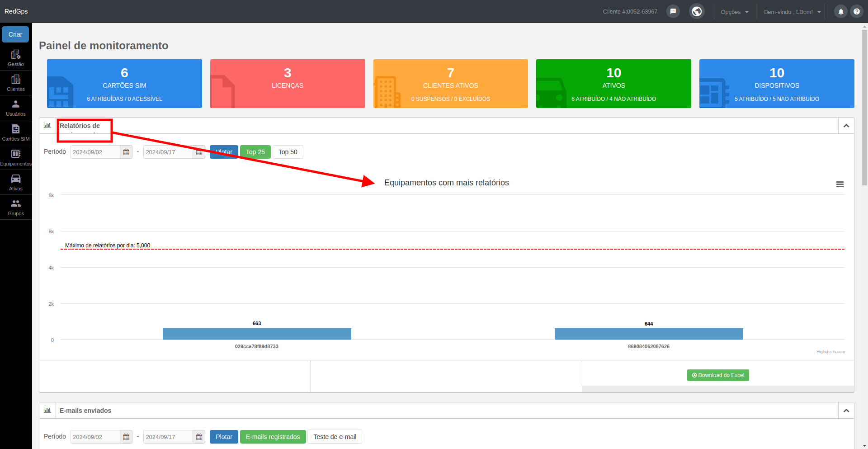Viewport: 868px width, 449px height.
Task: Go to Usuários in the sidebar
Action: (x=16, y=108)
